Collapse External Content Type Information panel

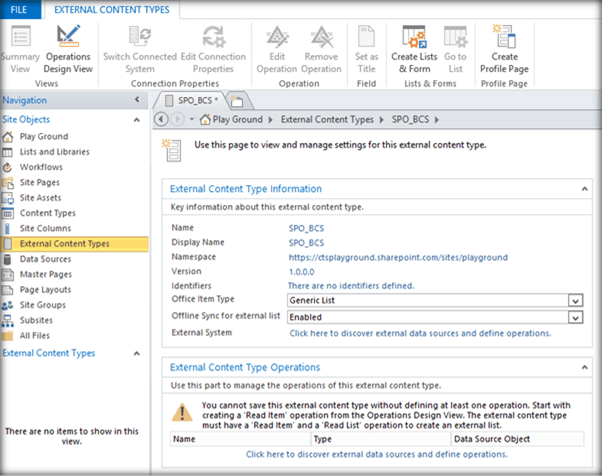tap(585, 188)
